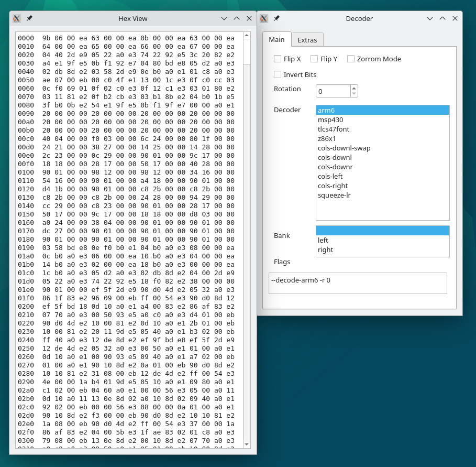Close the Decoder window
The image size is (476, 467).
(455, 18)
